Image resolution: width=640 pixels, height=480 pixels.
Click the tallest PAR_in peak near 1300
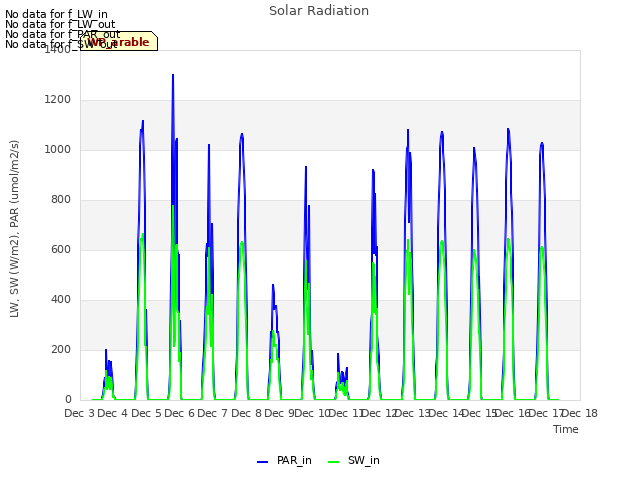(173, 75)
